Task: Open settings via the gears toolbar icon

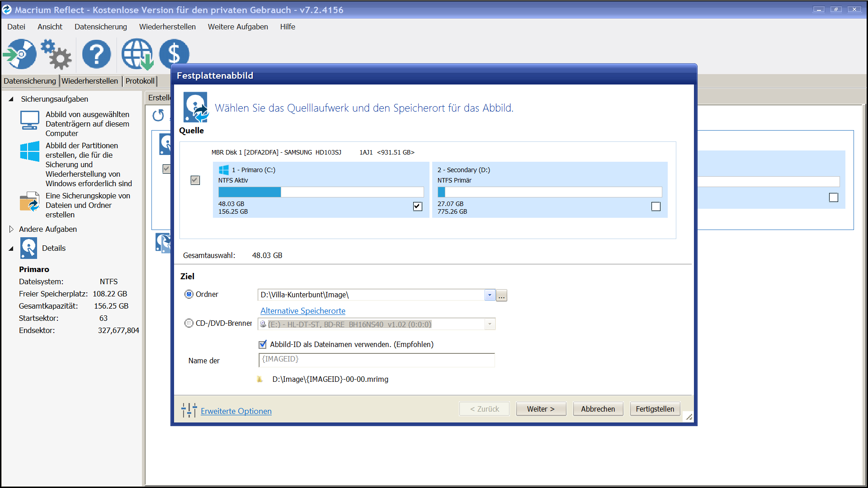Action: (x=56, y=54)
